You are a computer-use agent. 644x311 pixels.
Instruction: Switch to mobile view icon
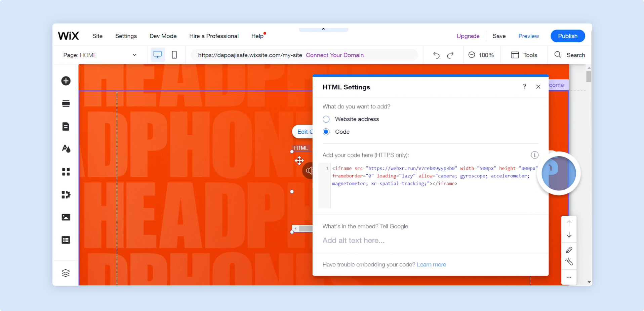coord(174,55)
